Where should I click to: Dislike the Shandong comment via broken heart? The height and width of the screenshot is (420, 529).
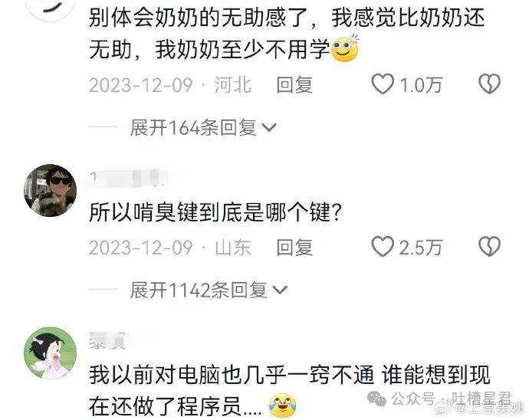(x=490, y=247)
